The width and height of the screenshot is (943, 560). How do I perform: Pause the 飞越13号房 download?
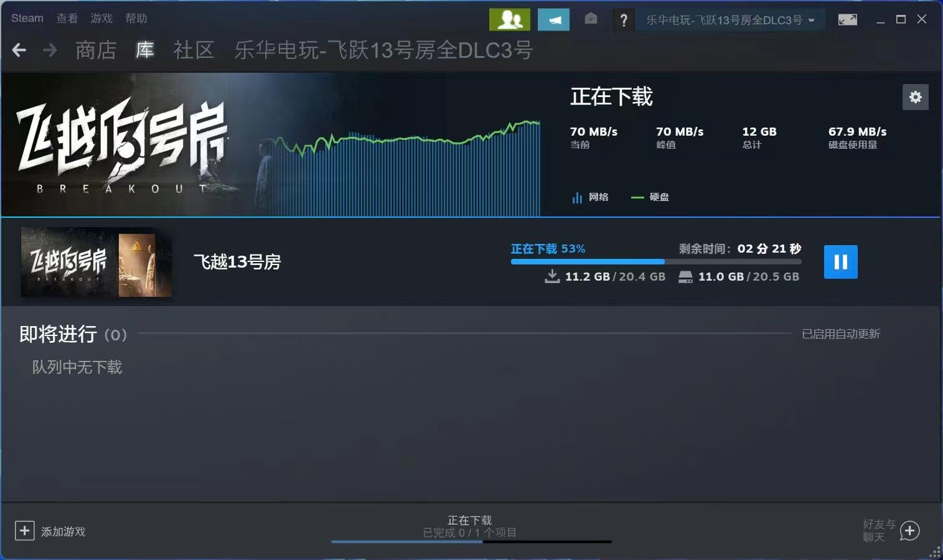840,262
